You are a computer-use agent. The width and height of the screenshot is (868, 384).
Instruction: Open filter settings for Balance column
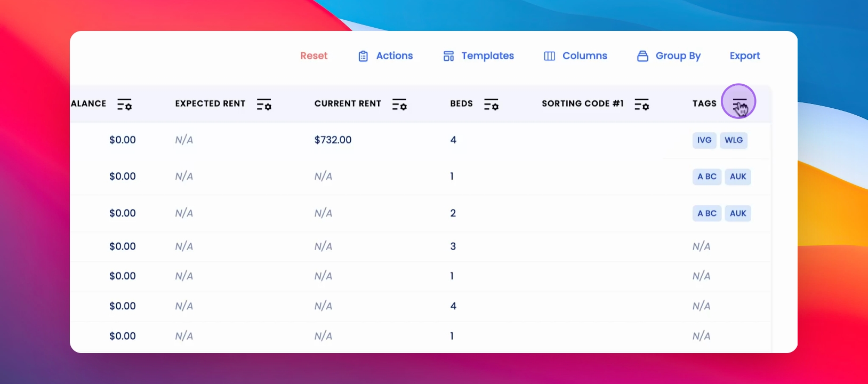click(x=125, y=105)
